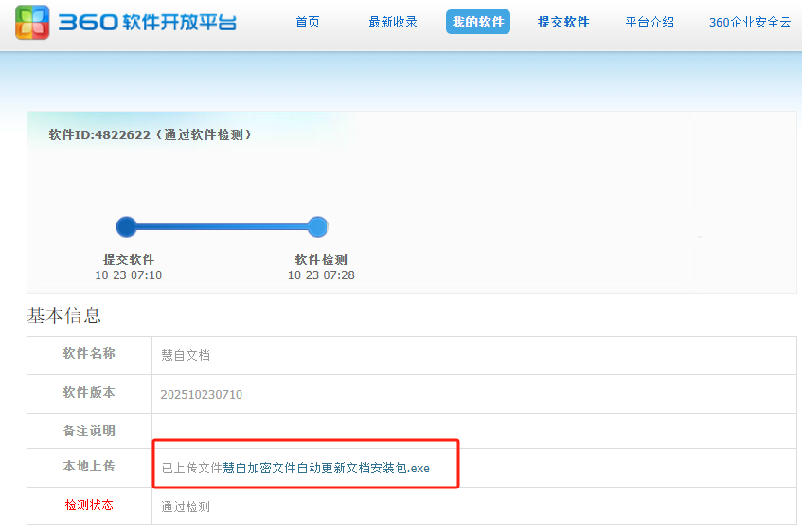Click the software name value 慧自文档
This screenshot has height=532, width=802.
click(186, 355)
